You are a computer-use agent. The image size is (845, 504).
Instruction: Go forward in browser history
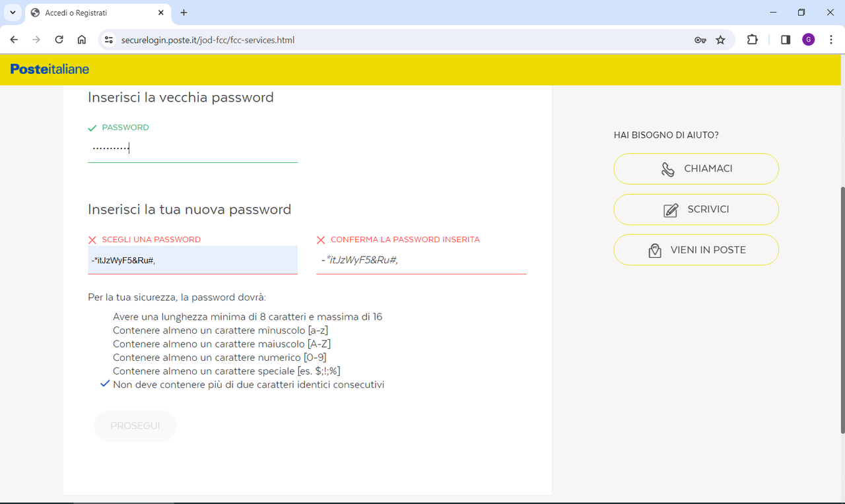tap(36, 40)
